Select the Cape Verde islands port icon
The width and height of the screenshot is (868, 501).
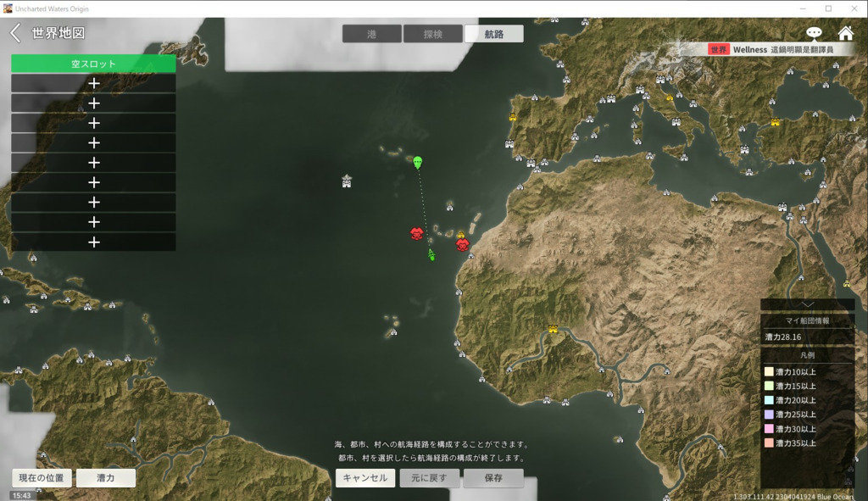(393, 332)
